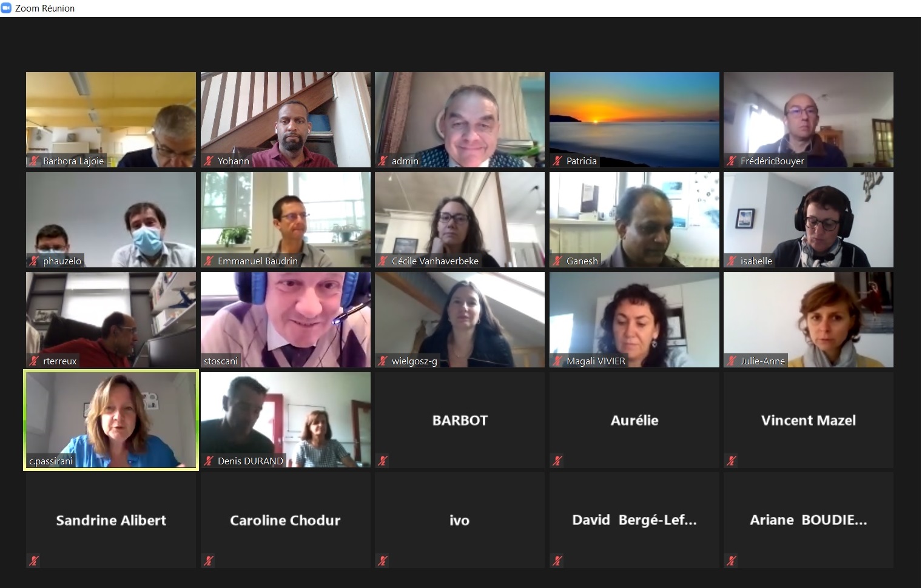Click muted mic icon on Ariane BOUDIE tile
Viewport: 922px width, 588px height.
coord(732,561)
